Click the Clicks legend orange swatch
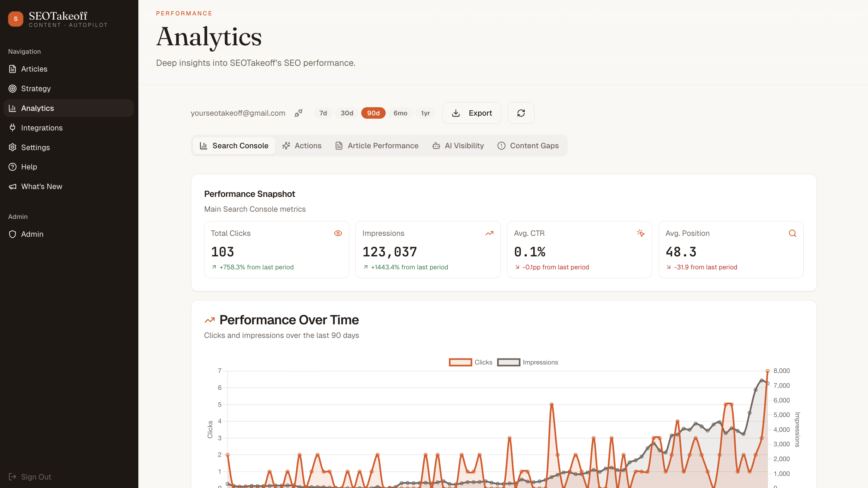Viewport: 868px width, 488px height. 460,362
